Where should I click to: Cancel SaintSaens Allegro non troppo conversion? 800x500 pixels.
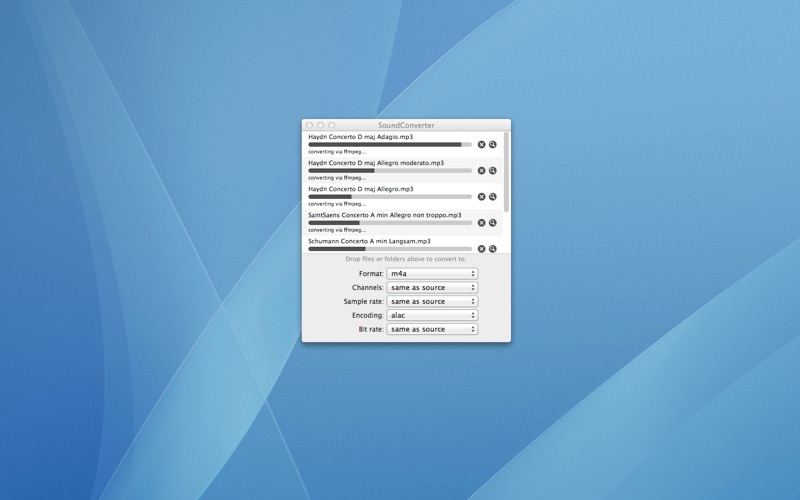click(x=481, y=223)
